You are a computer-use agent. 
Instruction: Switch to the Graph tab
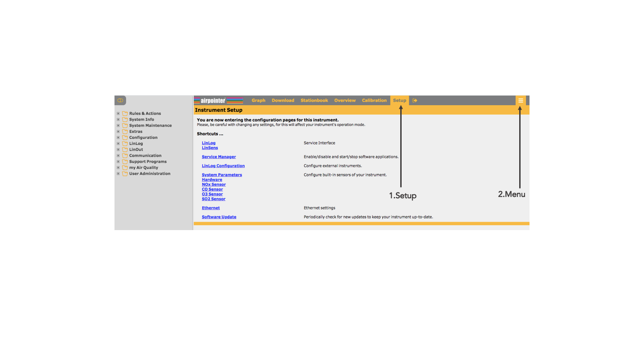[x=258, y=101]
